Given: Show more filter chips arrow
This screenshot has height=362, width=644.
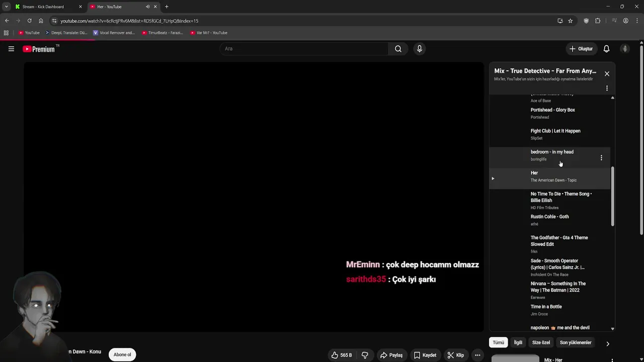Looking at the screenshot, I should click(607, 344).
